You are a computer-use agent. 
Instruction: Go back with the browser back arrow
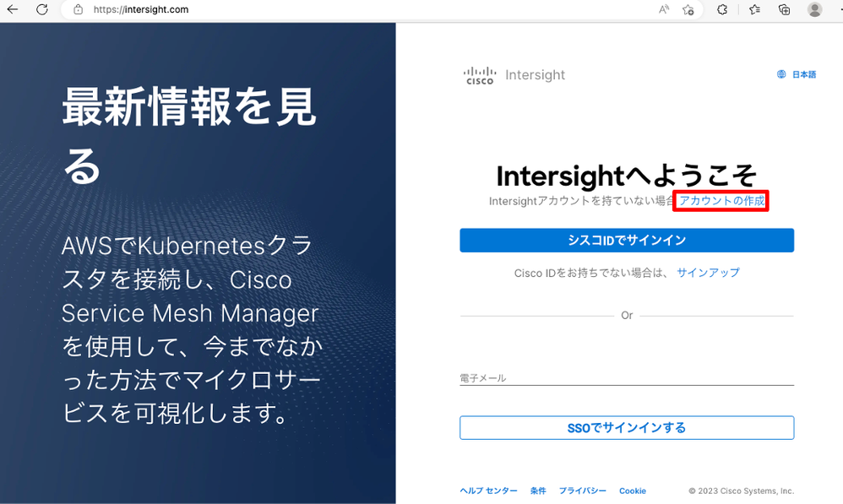click(x=13, y=9)
